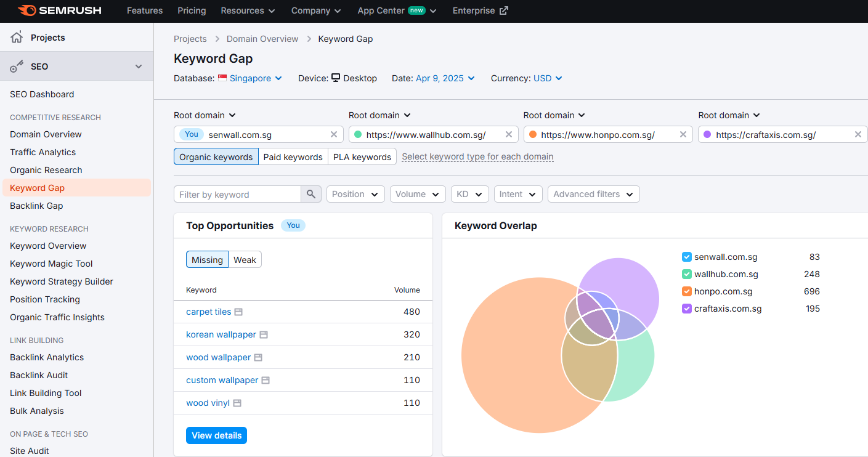Open the carpet tiles keyword link
This screenshot has width=868, height=457.
tap(209, 312)
